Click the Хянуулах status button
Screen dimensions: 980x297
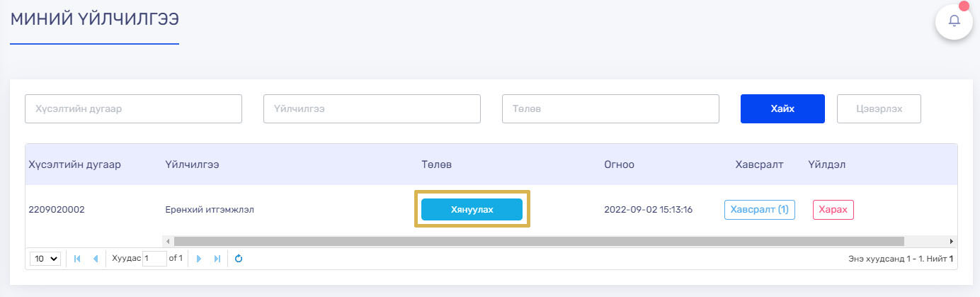point(472,210)
